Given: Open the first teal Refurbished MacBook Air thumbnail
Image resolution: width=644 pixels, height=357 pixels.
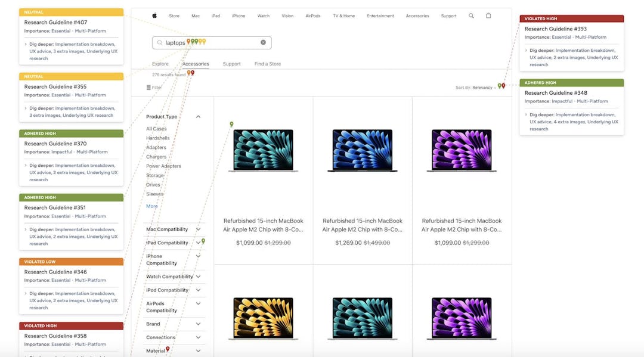Looking at the screenshot, I should tap(263, 151).
